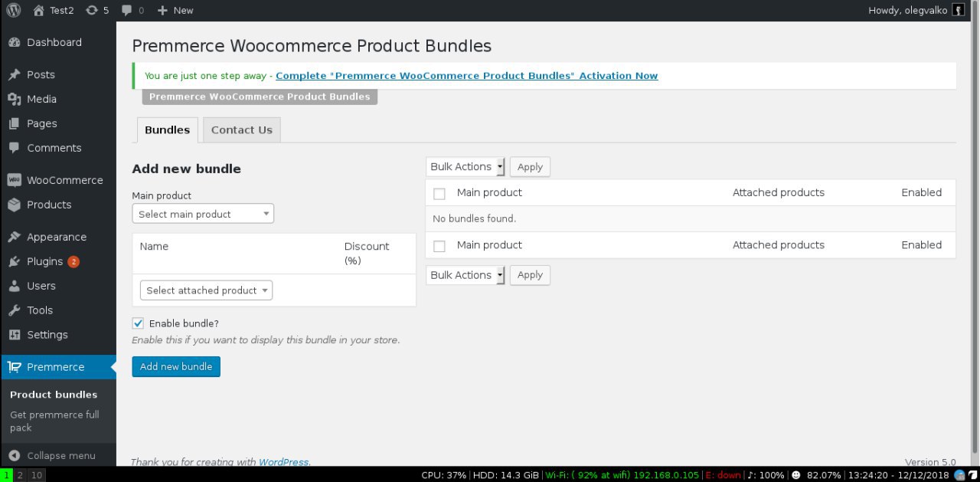View comments bubble in admin bar
980x482 pixels.
point(132,10)
